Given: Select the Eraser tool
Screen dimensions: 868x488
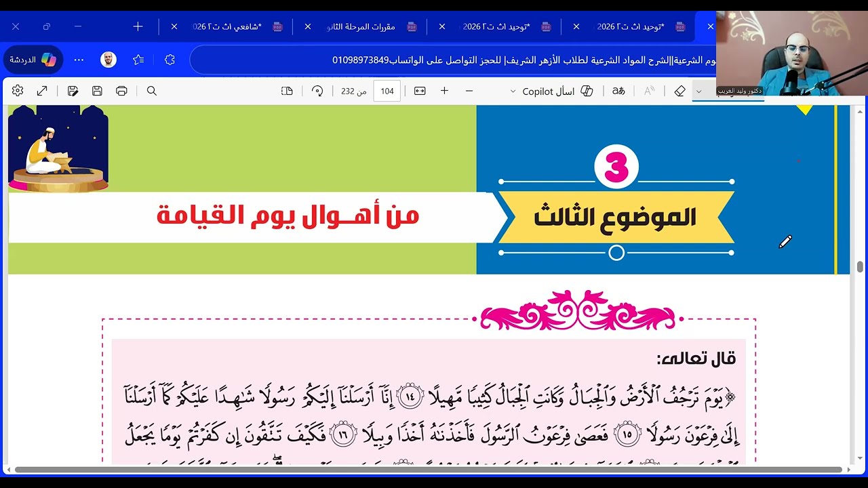Looking at the screenshot, I should [x=679, y=91].
